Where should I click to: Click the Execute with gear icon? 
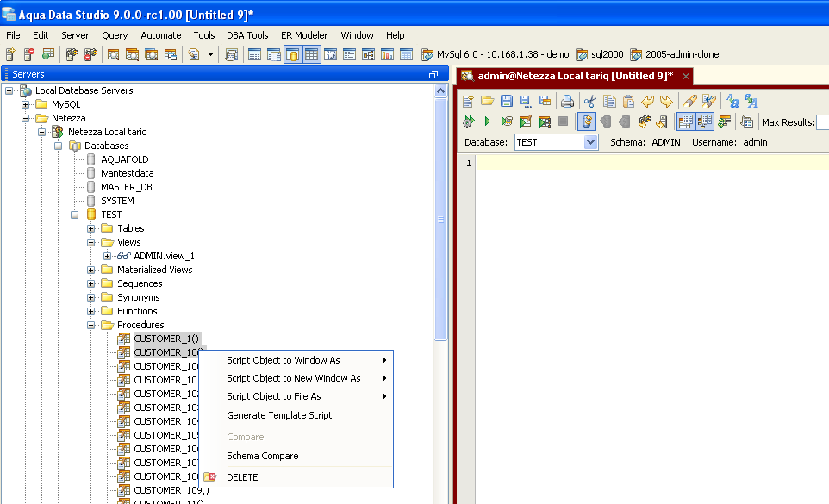[x=468, y=121]
